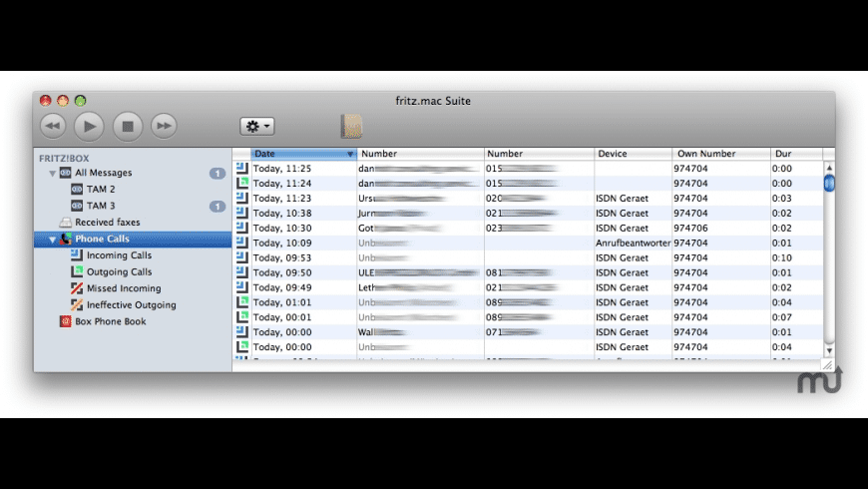Sort by the Device column header

(x=634, y=154)
